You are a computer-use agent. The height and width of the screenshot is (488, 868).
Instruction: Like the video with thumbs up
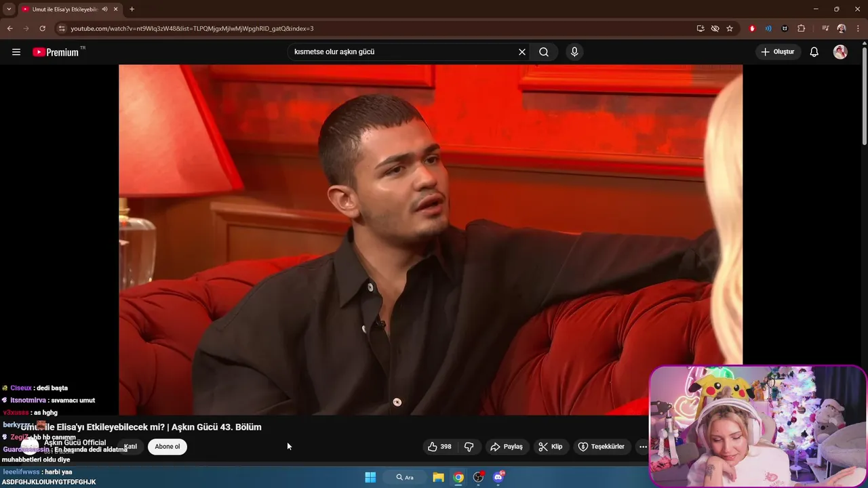coord(440,447)
